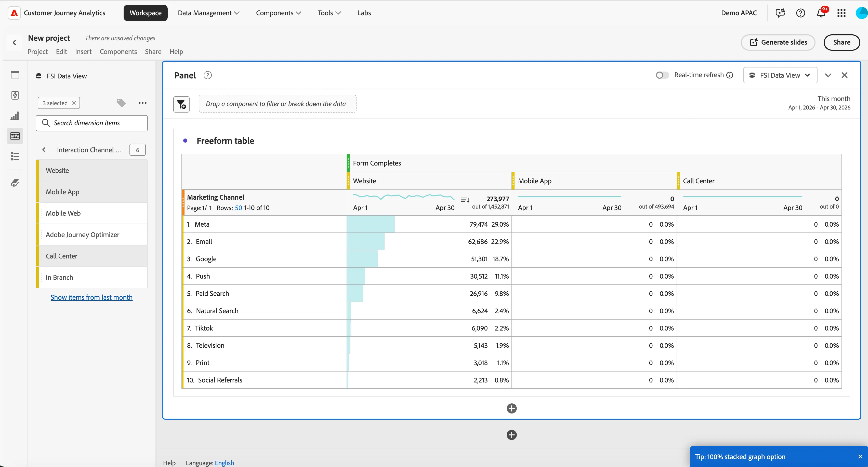
Task: Click the panel help question mark icon
Action: click(207, 75)
